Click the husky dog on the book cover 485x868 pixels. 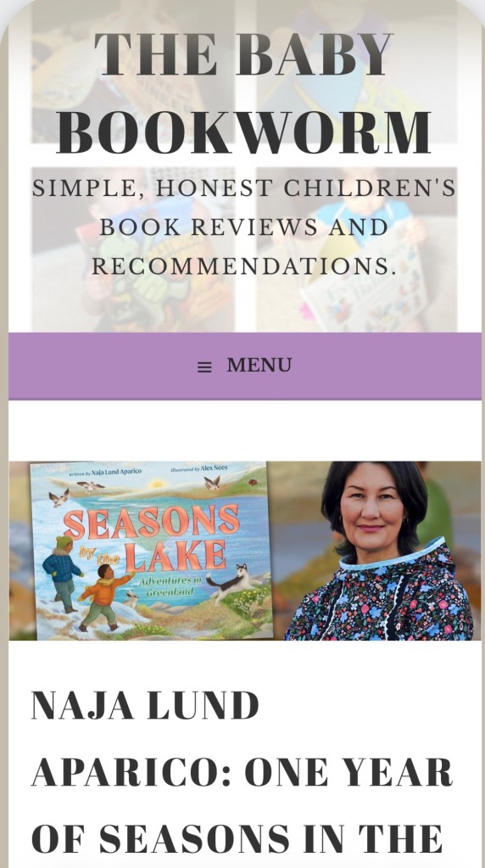coord(231,581)
